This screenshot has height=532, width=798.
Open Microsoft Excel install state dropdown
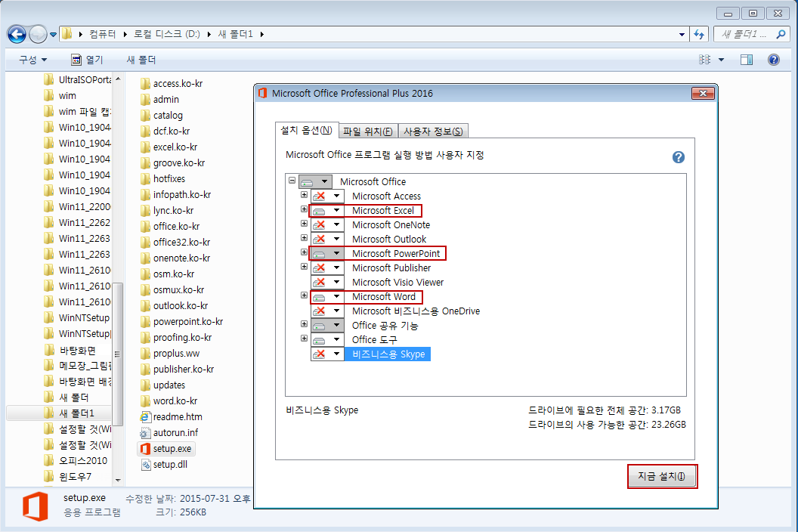pos(328,210)
